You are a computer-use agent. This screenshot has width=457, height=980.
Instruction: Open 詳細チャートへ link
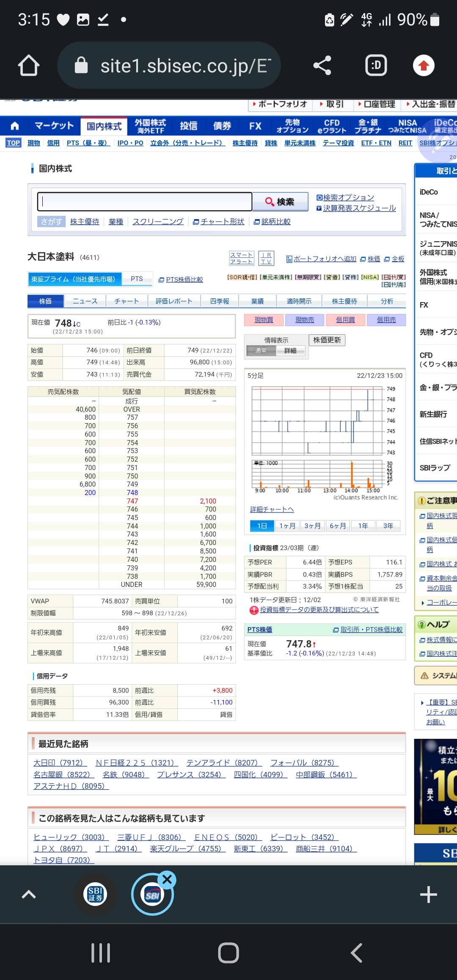(272, 509)
